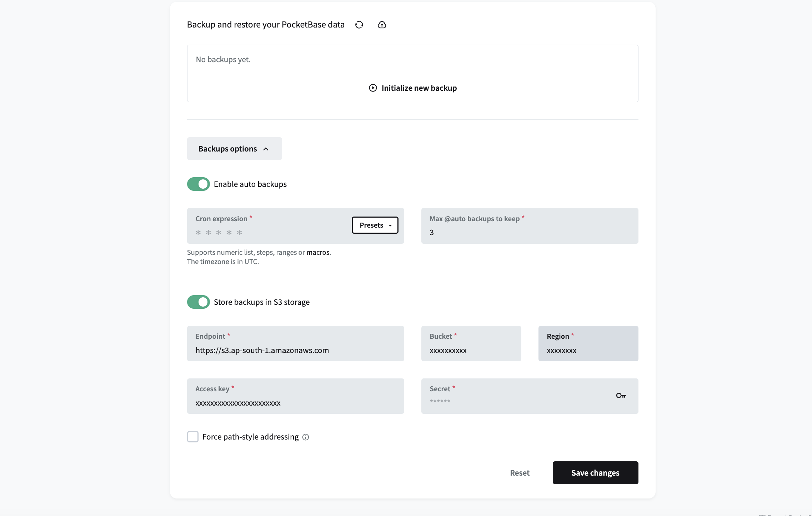Toggle Store backups in S3 storage switch

[198, 302]
